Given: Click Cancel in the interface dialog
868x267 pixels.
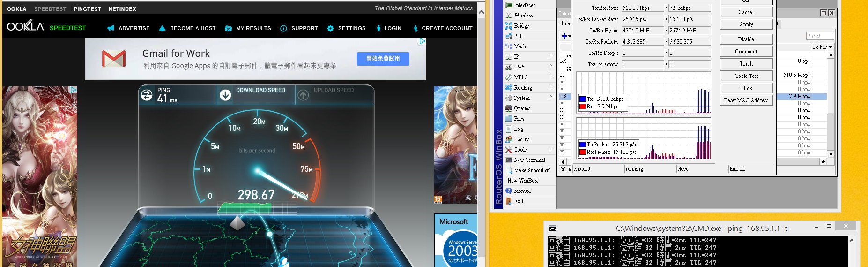Looking at the screenshot, I should pyautogui.click(x=746, y=12).
